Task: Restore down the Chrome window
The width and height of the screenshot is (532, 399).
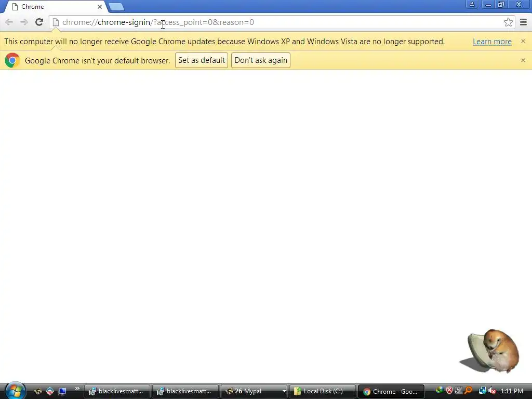Action: point(501,4)
